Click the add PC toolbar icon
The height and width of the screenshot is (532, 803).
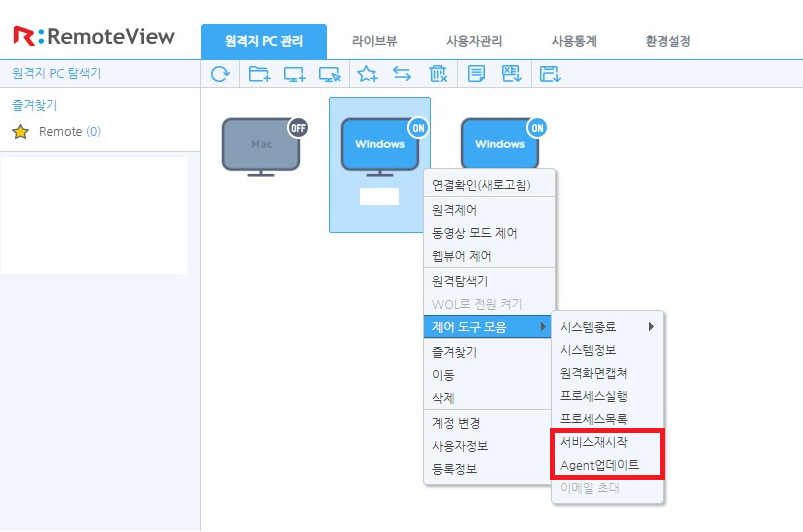294,73
